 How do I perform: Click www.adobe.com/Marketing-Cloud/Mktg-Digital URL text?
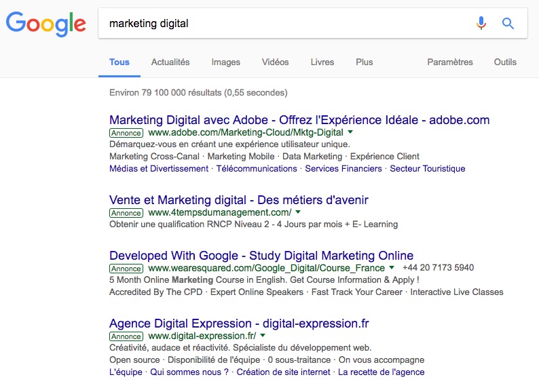[246, 133]
